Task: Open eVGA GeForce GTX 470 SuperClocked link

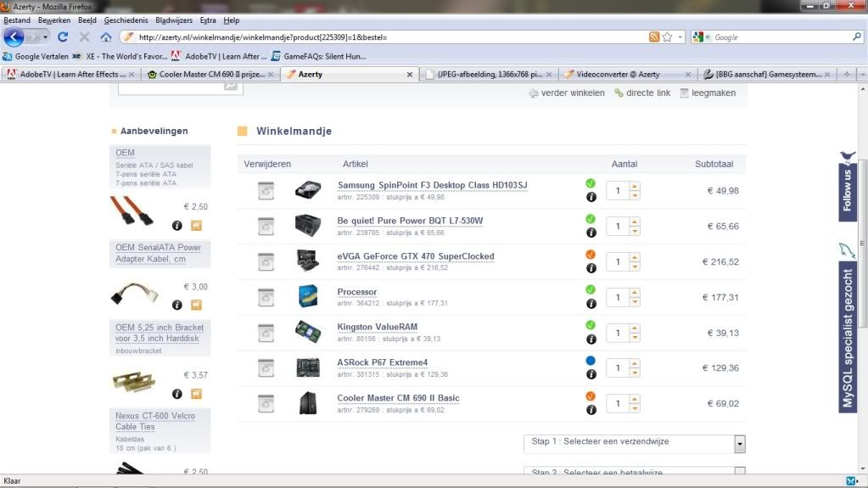Action: (x=416, y=256)
